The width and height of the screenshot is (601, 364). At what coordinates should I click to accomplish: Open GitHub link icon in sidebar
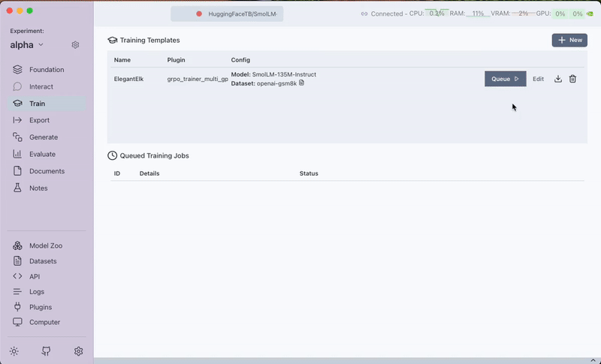coord(46,351)
